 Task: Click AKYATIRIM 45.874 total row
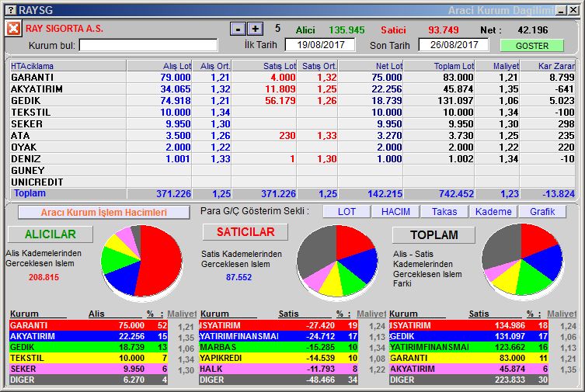pyautogui.click(x=468, y=369)
